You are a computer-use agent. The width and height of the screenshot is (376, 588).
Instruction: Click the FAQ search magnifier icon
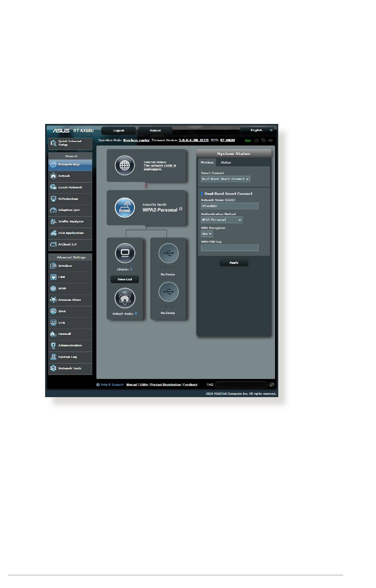tap(272, 385)
